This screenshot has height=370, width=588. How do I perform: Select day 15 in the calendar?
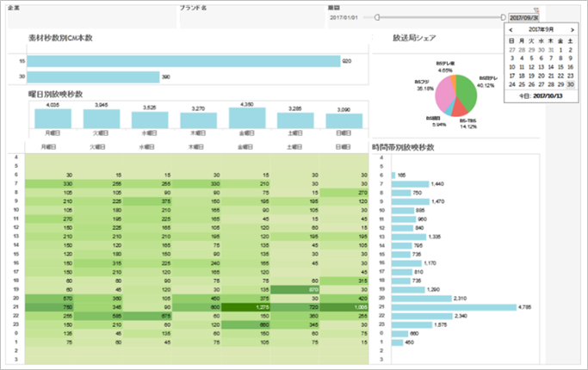(562, 66)
